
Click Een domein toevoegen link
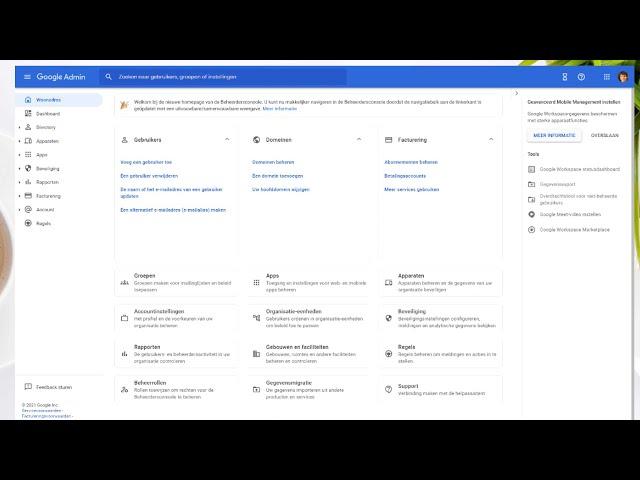point(278,176)
